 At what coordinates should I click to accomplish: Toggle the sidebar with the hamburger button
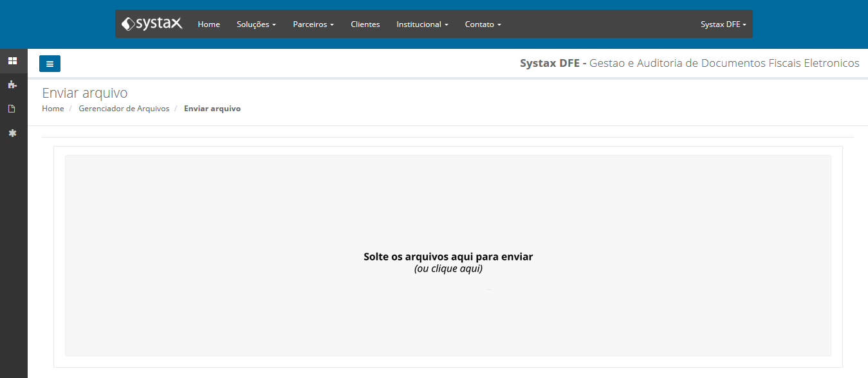point(50,64)
